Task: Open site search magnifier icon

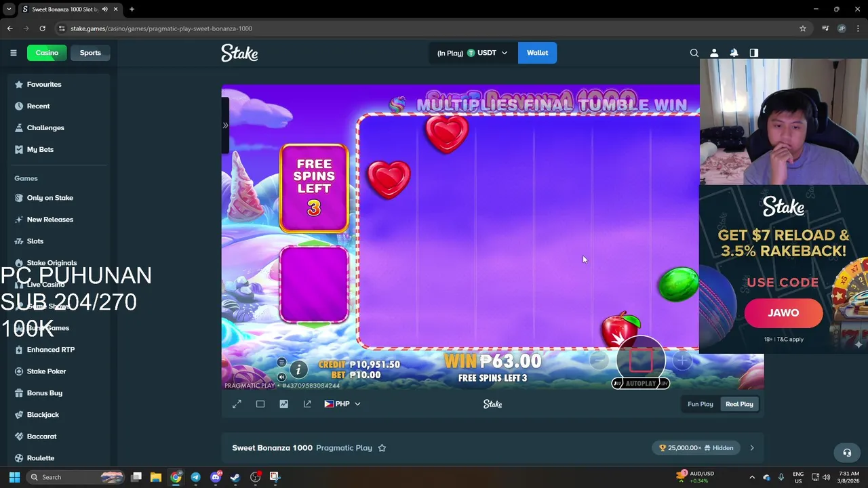Action: [694, 53]
